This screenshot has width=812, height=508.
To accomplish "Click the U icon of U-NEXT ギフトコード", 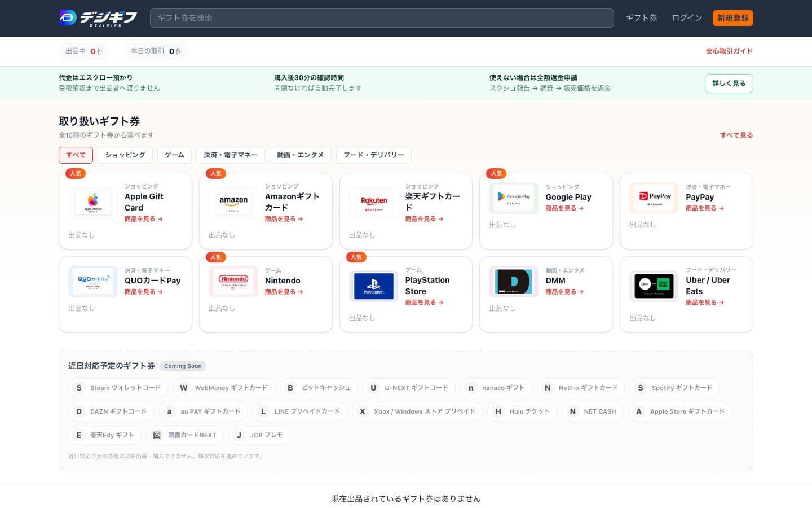I will pyautogui.click(x=373, y=388).
